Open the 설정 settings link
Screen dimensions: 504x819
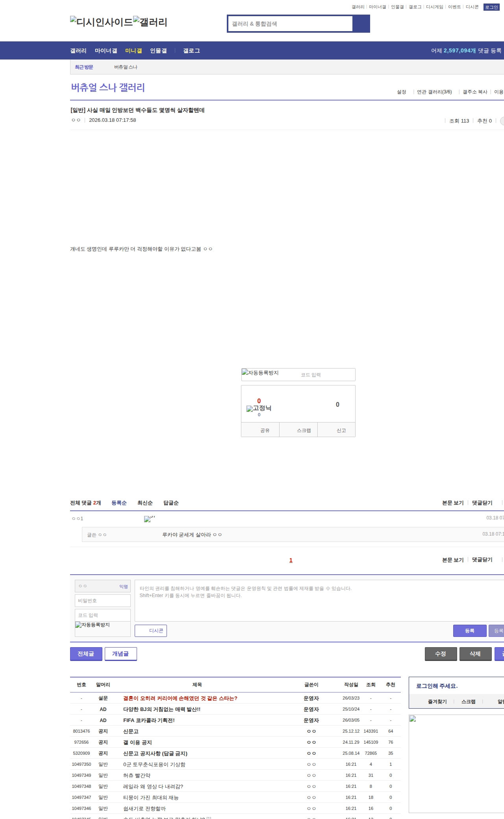tap(401, 92)
